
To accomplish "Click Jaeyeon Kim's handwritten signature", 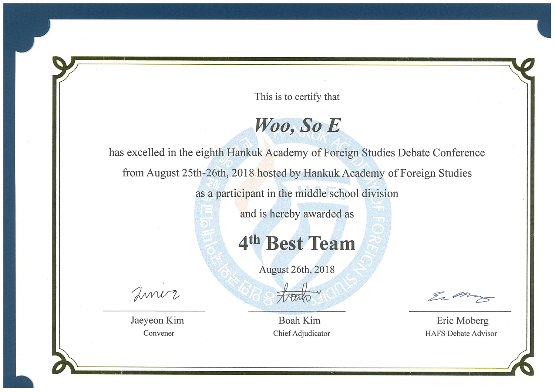I will (x=155, y=294).
